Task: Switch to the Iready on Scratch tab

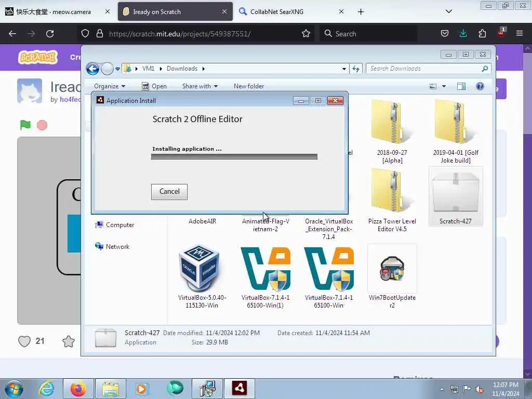Action: [x=175, y=12]
